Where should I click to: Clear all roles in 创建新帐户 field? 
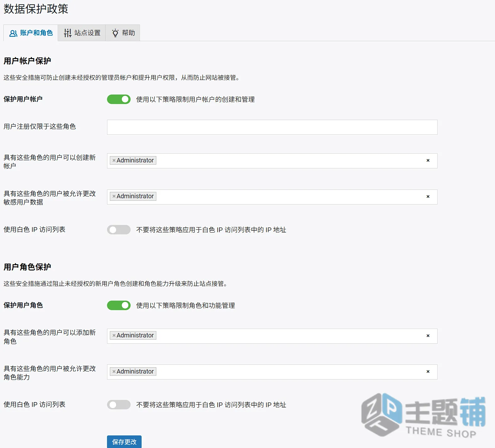[428, 161]
